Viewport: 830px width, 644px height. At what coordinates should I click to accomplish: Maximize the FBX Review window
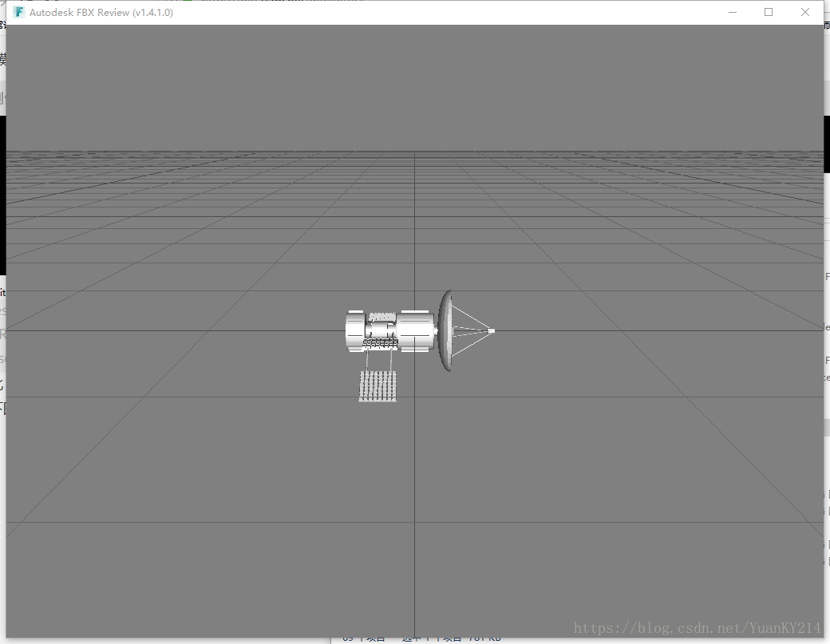[x=769, y=12]
